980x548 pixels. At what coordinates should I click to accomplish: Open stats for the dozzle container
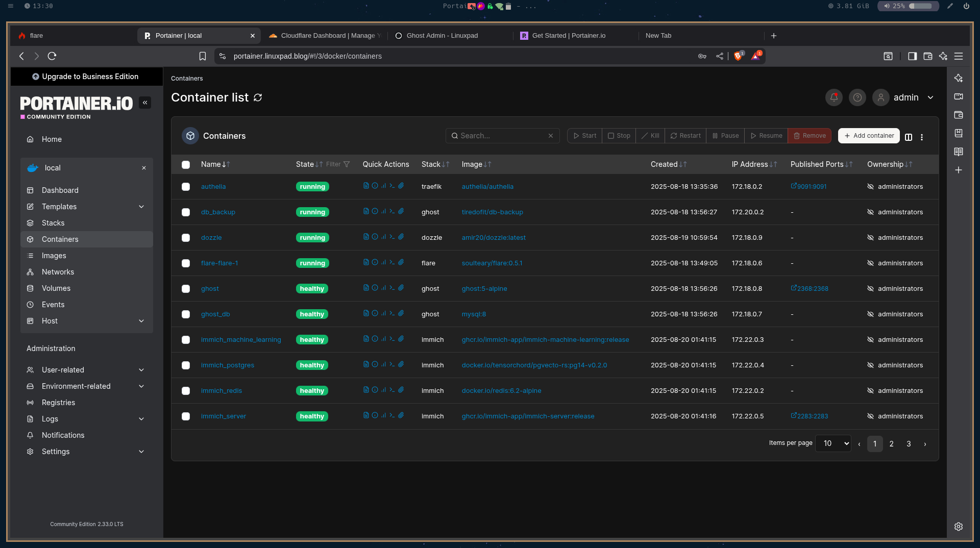point(383,237)
